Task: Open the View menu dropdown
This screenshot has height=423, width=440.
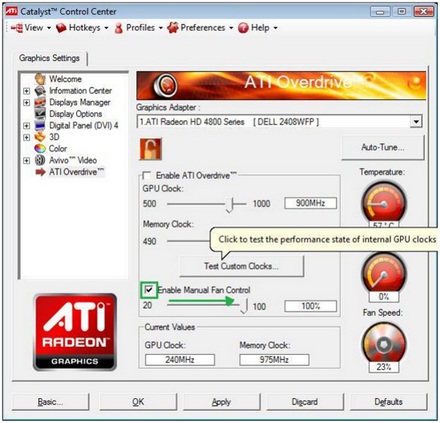Action: pos(31,28)
